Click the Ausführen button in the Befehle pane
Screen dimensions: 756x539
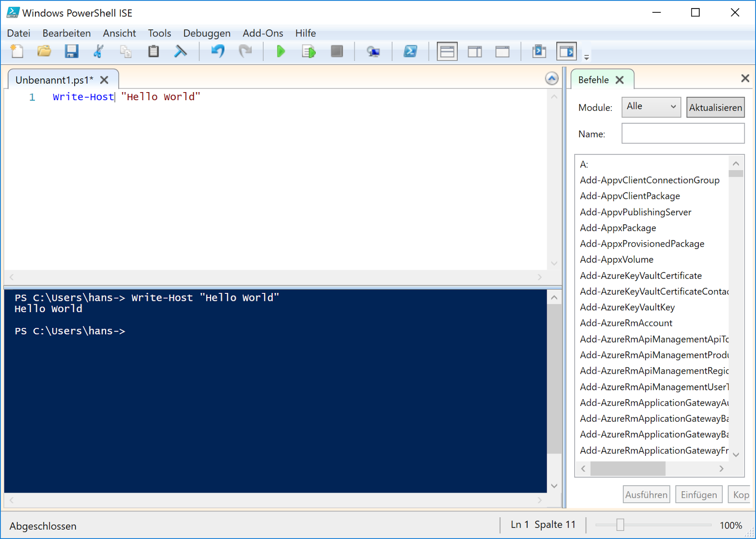pos(646,494)
